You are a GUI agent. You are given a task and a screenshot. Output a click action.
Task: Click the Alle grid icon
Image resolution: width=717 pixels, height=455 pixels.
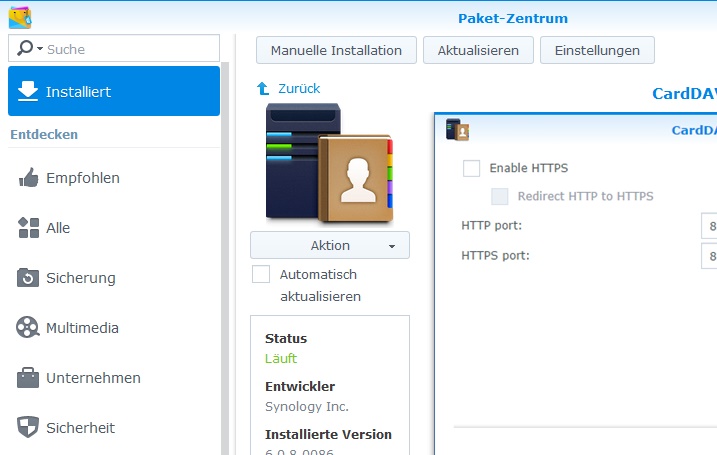[28, 228]
